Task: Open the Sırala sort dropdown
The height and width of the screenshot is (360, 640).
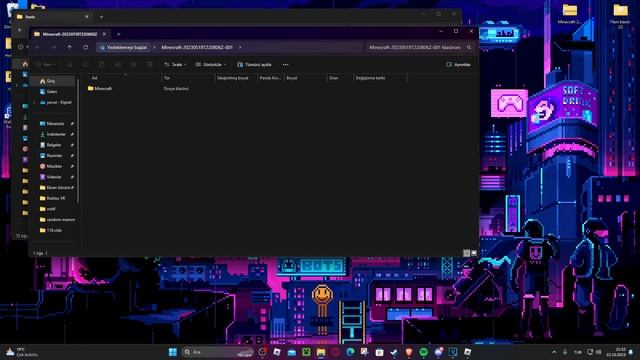Action: pos(175,64)
